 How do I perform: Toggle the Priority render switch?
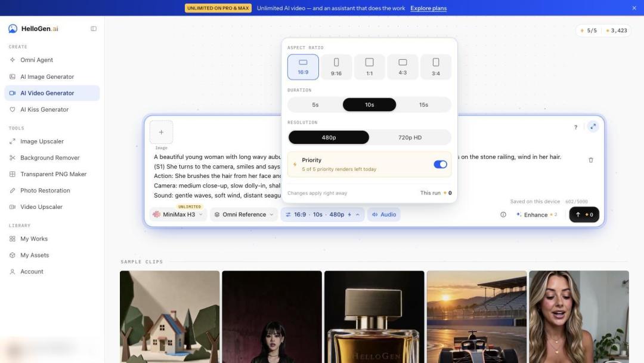tap(440, 164)
